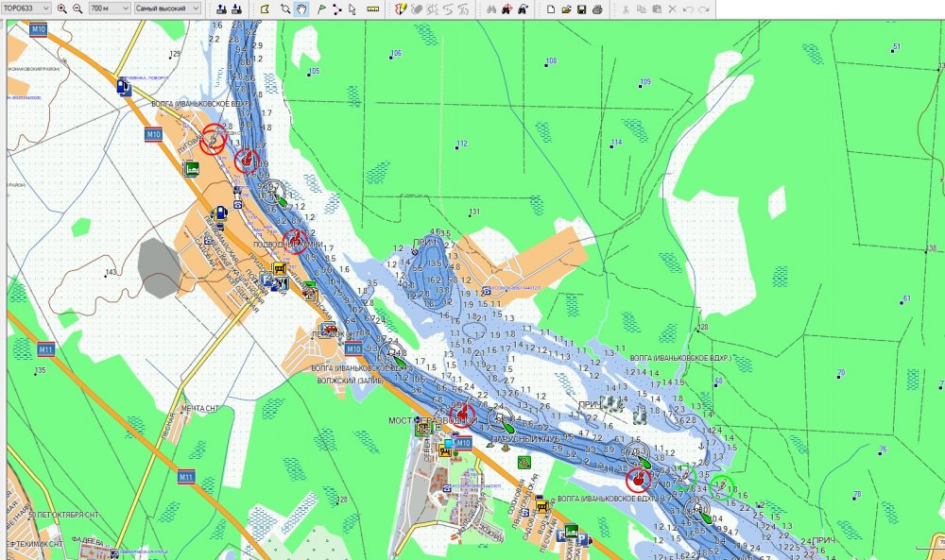This screenshot has width=945, height=560.
Task: Click the Zoom In magnifier icon
Action: 62,8
